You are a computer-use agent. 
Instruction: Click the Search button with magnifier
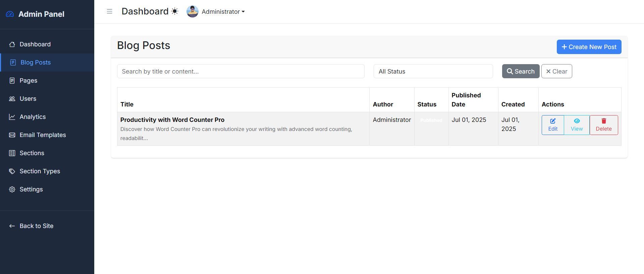521,71
